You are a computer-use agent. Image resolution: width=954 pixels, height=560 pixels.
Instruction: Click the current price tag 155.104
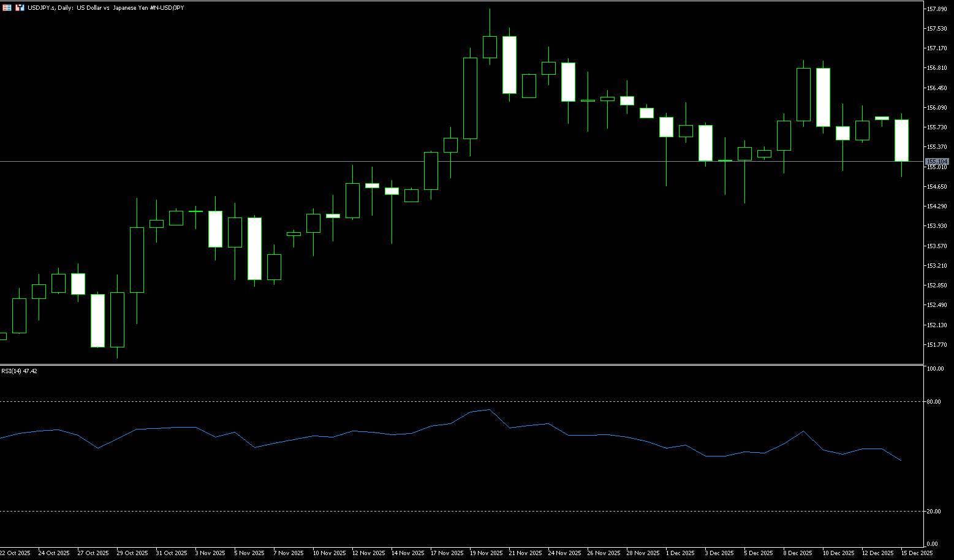point(937,161)
